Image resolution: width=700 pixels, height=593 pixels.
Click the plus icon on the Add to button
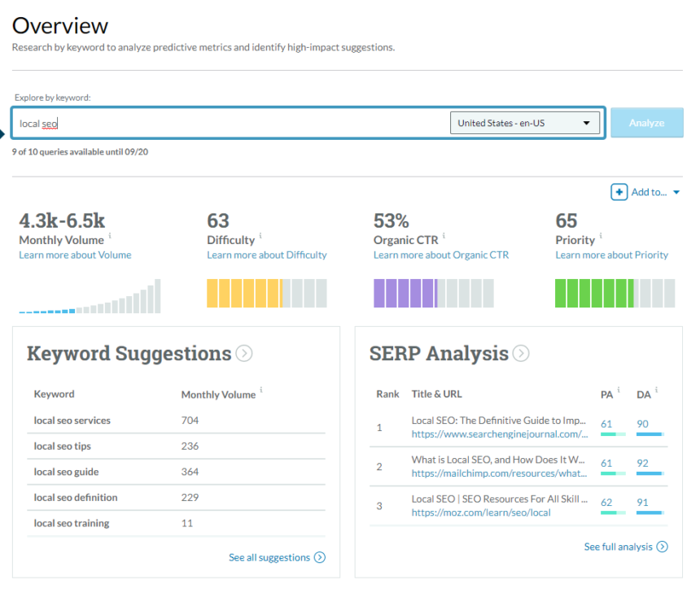coord(618,192)
